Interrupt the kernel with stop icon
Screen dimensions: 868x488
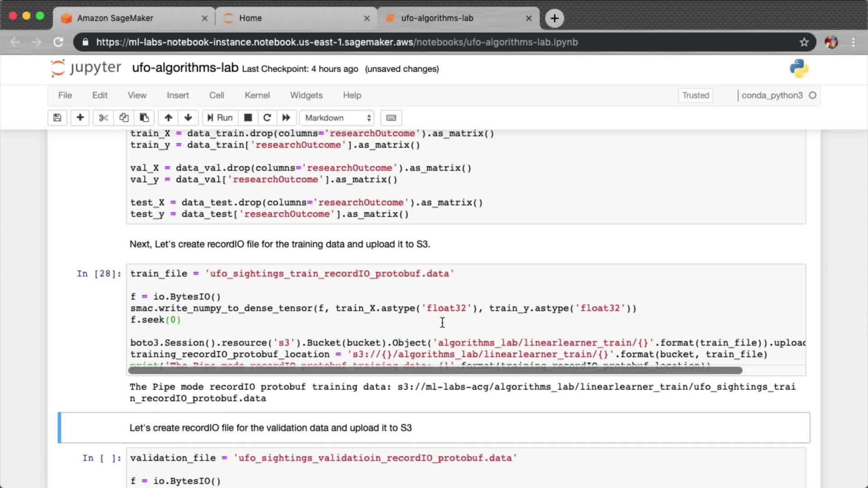(248, 118)
